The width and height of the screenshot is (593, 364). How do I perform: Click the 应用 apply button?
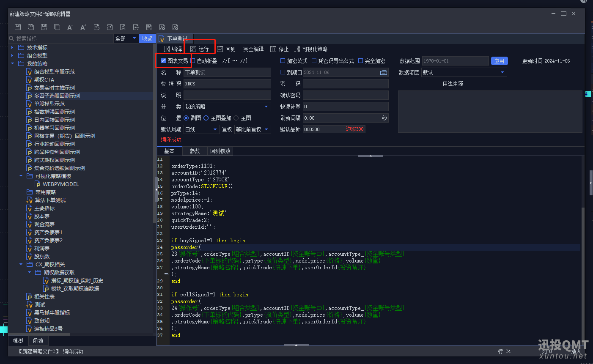point(499,61)
